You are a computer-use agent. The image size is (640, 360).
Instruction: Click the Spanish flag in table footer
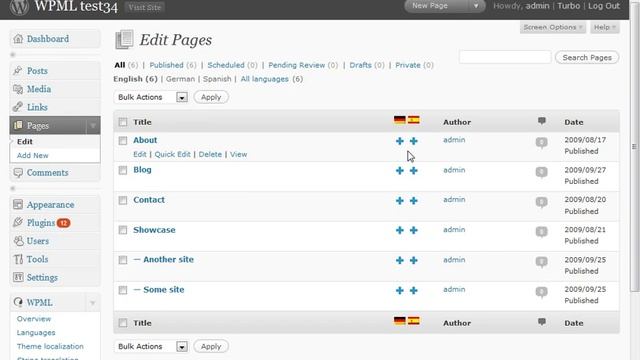coord(413,321)
